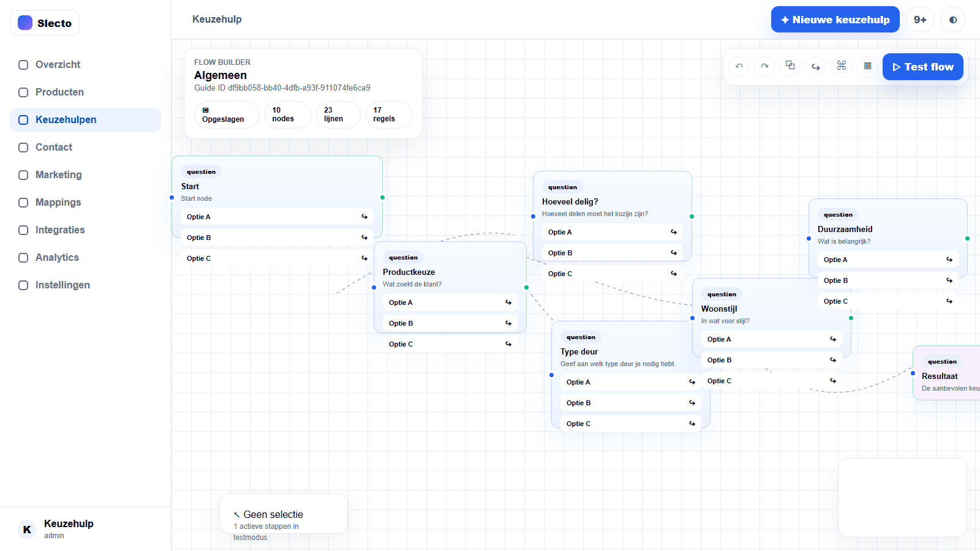
Task: Click the overlapping squares duplicate icon
Action: pyautogui.click(x=790, y=66)
